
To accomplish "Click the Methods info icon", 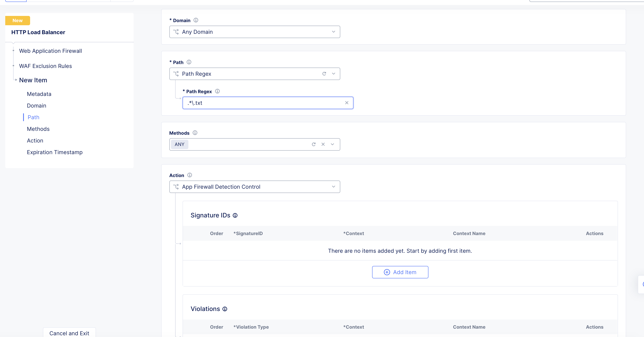I will pyautogui.click(x=195, y=133).
